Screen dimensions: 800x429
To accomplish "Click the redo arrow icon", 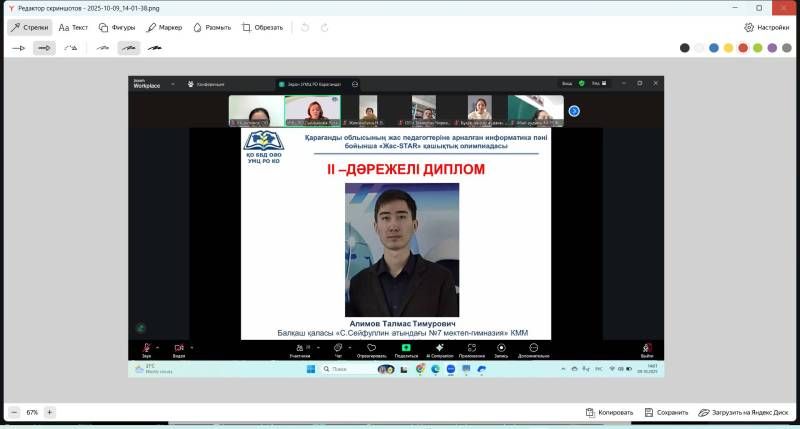I will coord(325,27).
